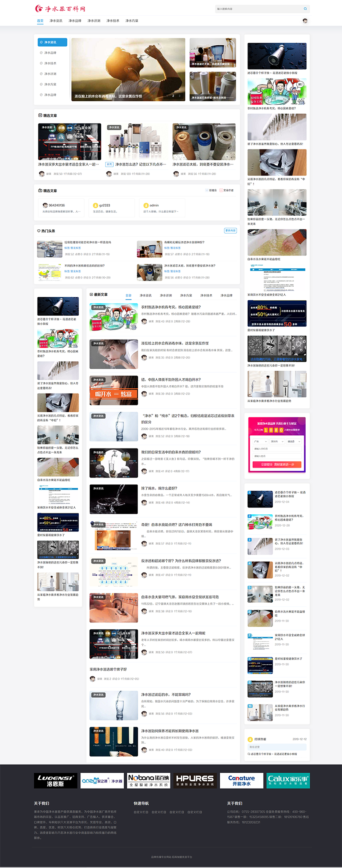Go to 净水评测 in top navigation
Screen dimensions: 342x868
point(94,21)
